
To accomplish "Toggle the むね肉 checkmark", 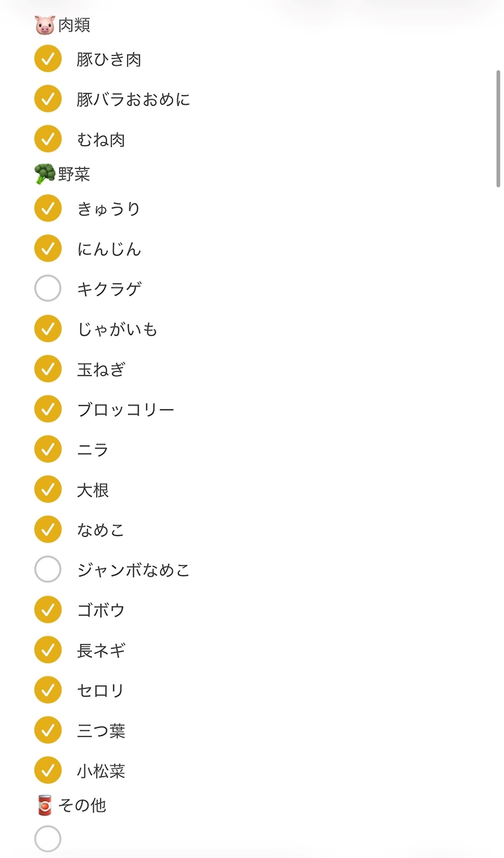I will click(x=48, y=139).
